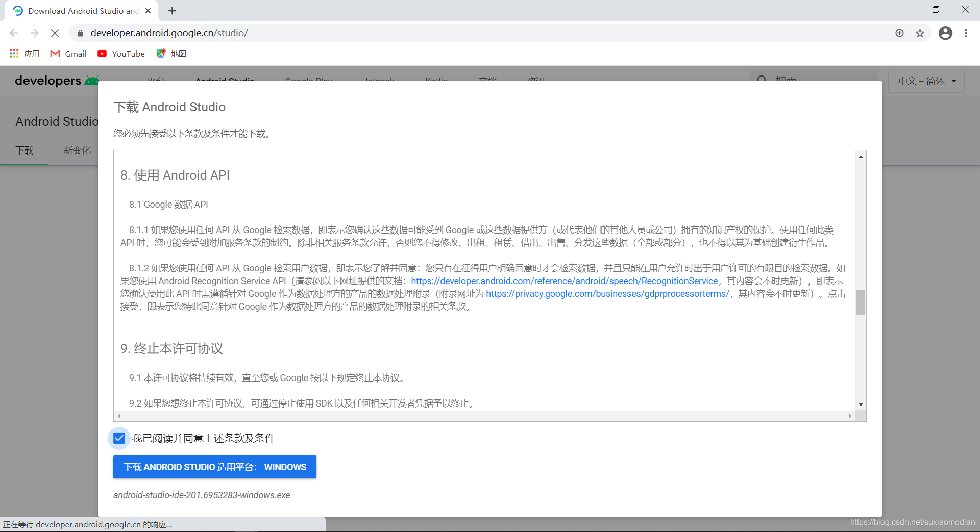
Task: Click the Android Studio page heading
Action: click(57, 121)
